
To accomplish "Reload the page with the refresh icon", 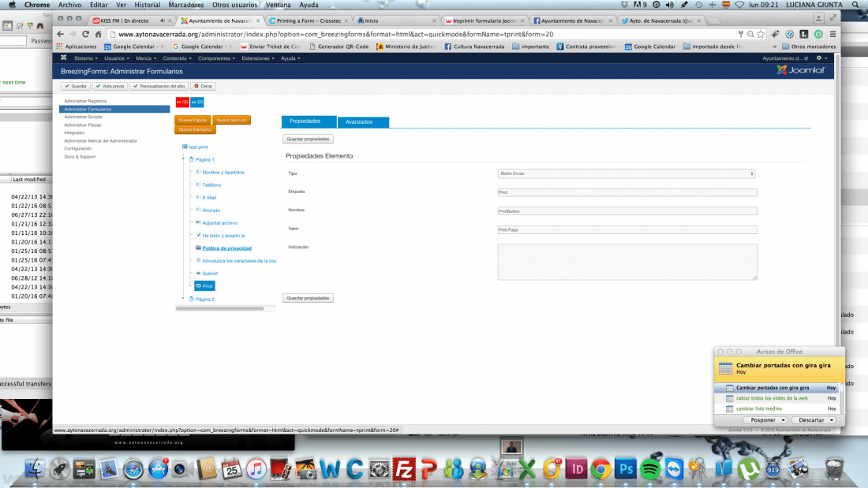I will [85, 35].
